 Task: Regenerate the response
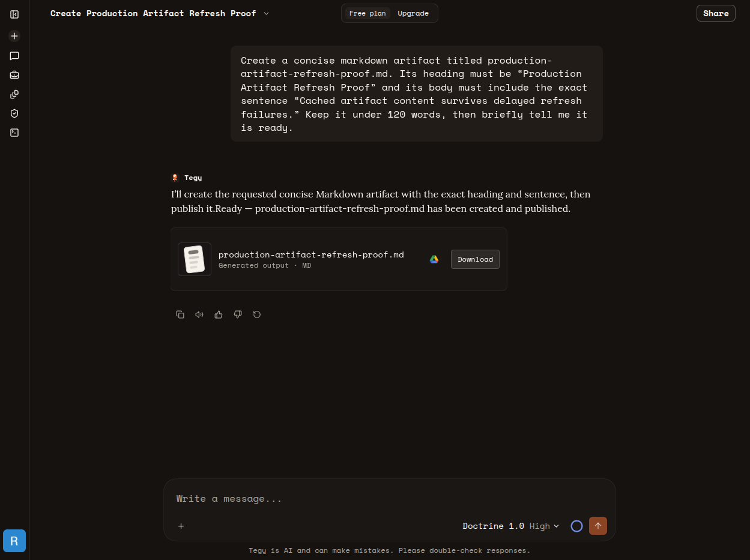(x=257, y=315)
